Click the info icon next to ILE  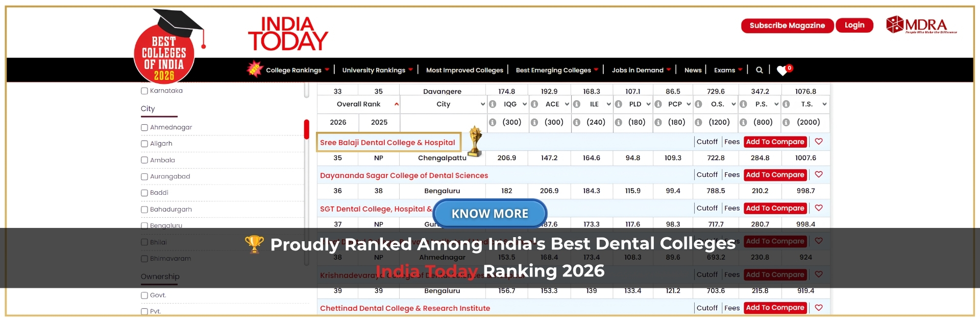(x=577, y=104)
